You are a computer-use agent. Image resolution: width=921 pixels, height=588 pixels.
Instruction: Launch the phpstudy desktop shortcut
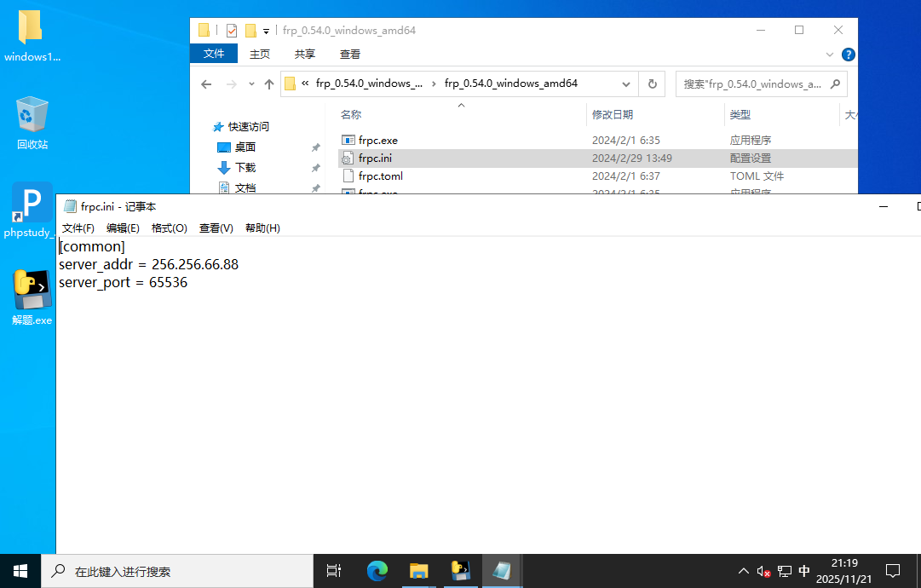[29, 210]
